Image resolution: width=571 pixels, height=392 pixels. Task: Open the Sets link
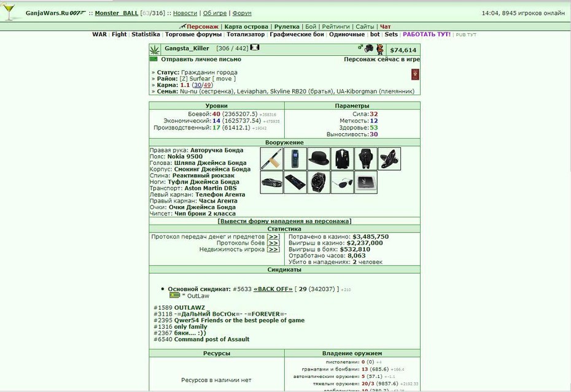(391, 34)
